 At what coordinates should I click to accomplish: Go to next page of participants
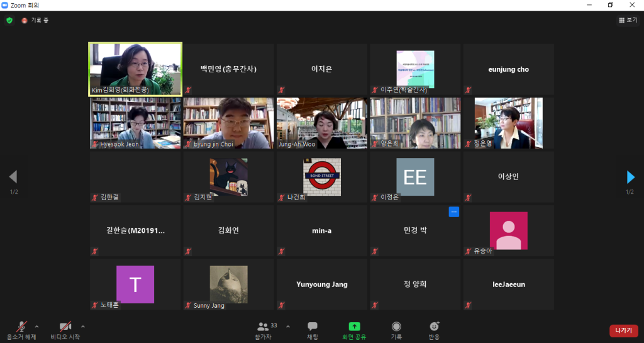click(630, 177)
